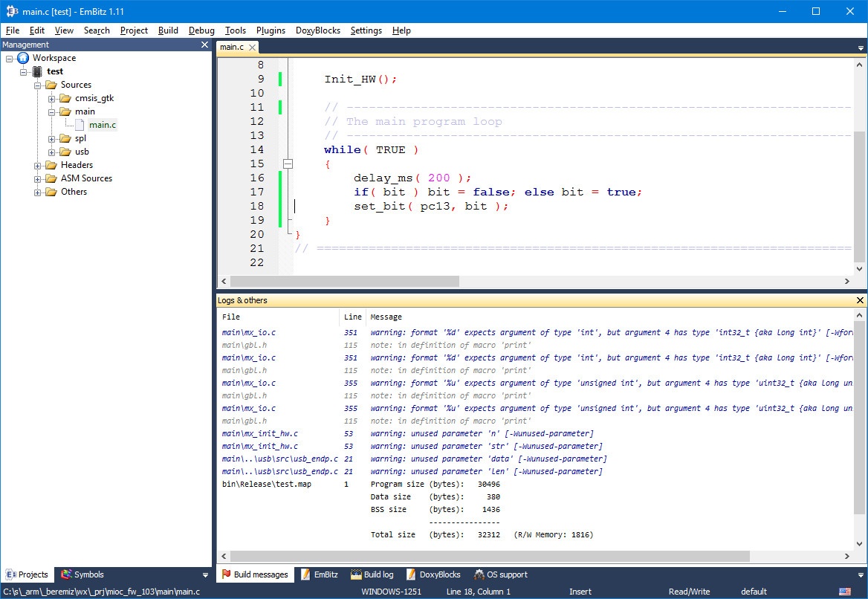Viewport: 868px width, 599px height.
Task: Expand the cmsis_gtk folder
Action: [x=52, y=98]
